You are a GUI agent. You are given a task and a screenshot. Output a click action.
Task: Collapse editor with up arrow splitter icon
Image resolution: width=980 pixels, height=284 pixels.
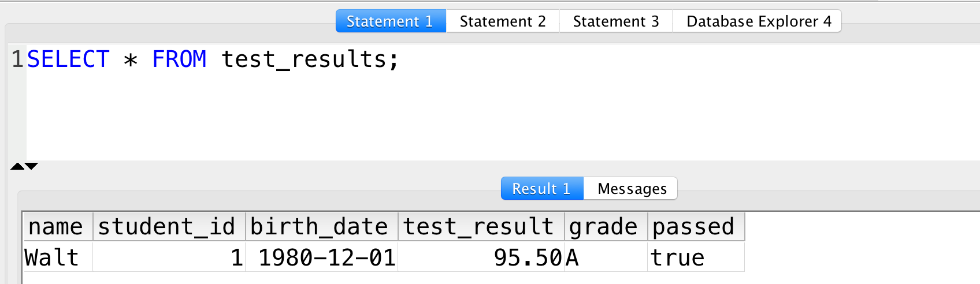pyautogui.click(x=17, y=166)
